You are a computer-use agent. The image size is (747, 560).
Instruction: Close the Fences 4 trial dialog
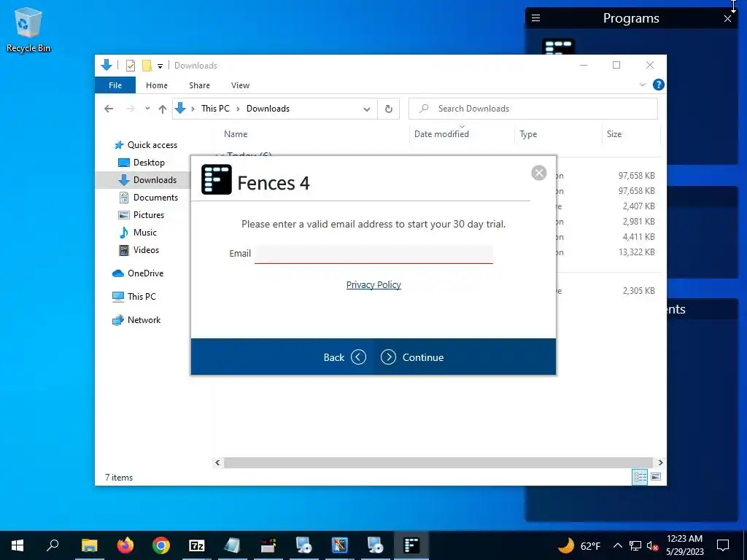pos(539,173)
